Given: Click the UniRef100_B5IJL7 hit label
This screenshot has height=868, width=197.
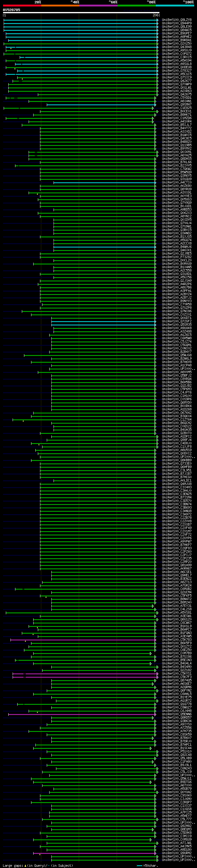Looking at the screenshot, I should tap(177, 125).
